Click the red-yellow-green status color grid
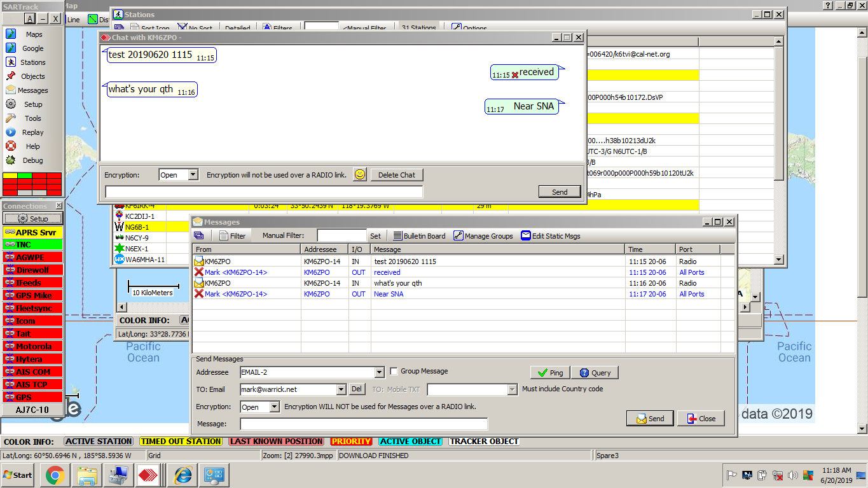Viewport: 868px width, 488px height. (32, 184)
